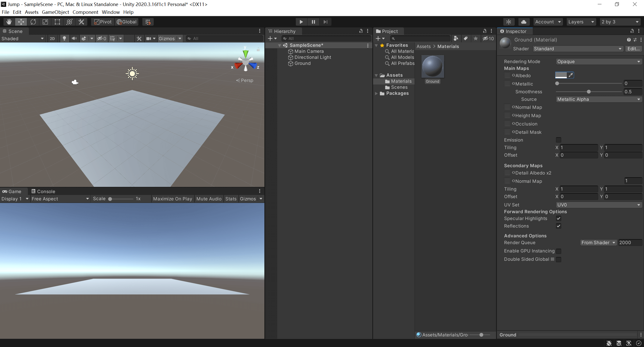Open the GameObject menu
The width and height of the screenshot is (644, 347).
[x=55, y=12]
